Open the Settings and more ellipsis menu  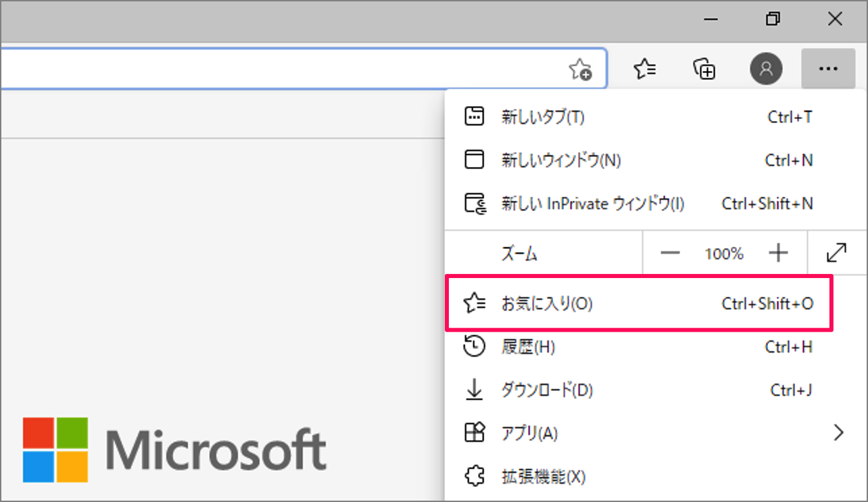[827, 68]
